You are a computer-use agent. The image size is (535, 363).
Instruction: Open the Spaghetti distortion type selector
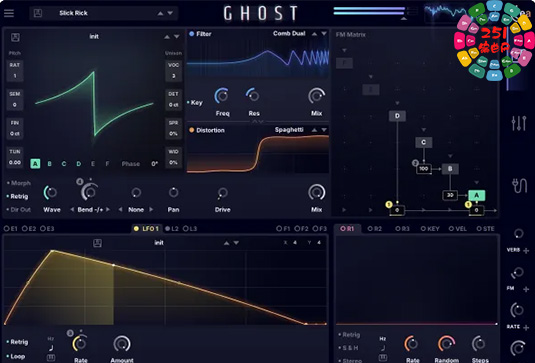point(289,130)
